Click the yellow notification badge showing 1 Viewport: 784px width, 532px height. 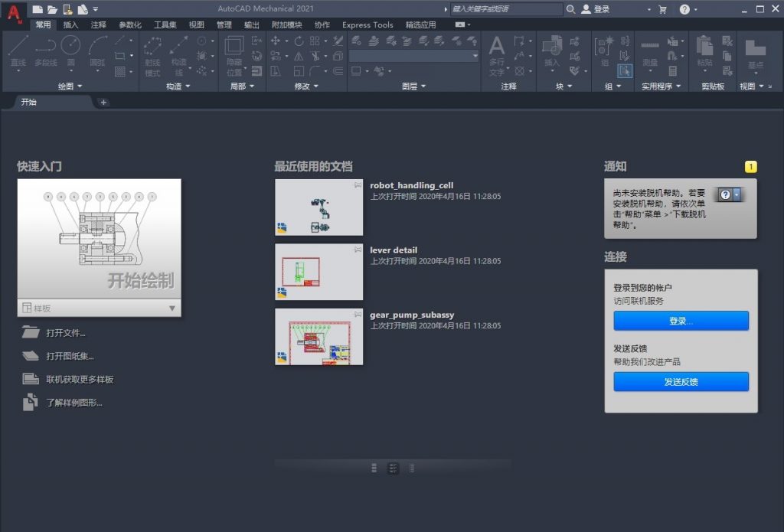750,167
